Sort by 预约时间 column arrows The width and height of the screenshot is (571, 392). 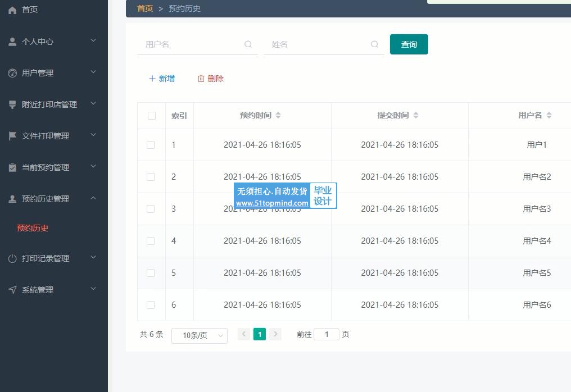point(278,115)
